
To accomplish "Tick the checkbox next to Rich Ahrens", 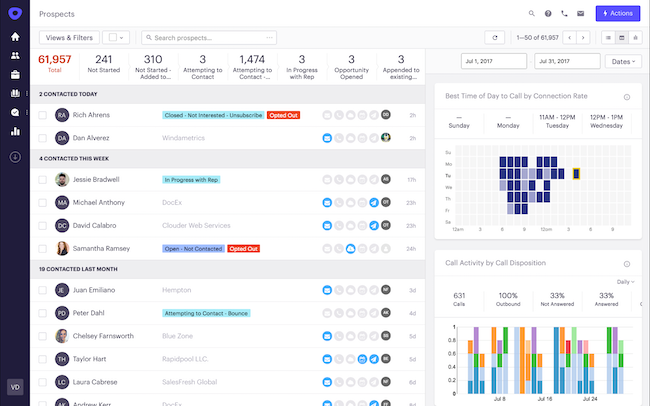I will [43, 115].
